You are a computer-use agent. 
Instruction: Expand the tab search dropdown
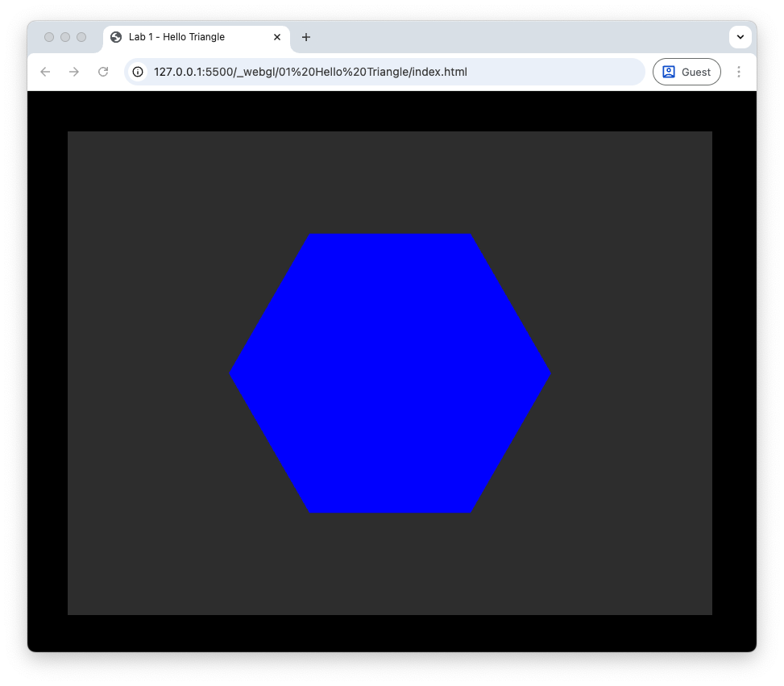pos(740,37)
